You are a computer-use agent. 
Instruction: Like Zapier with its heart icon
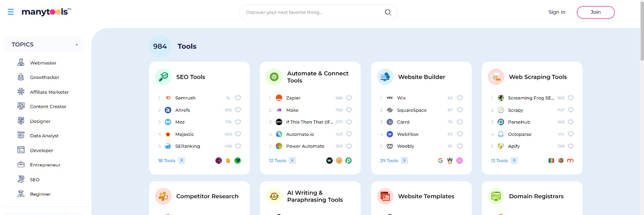pyautogui.click(x=349, y=98)
